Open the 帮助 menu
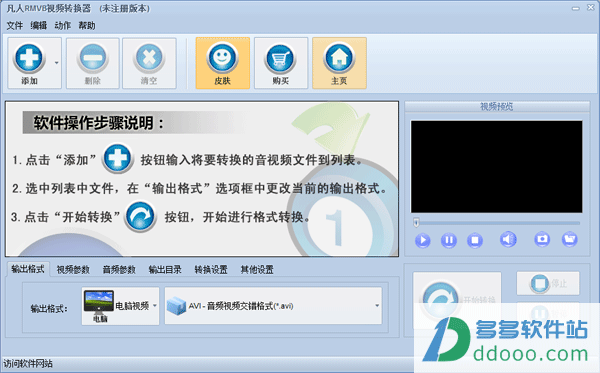Image resolution: width=600 pixels, height=373 pixels. (87, 26)
